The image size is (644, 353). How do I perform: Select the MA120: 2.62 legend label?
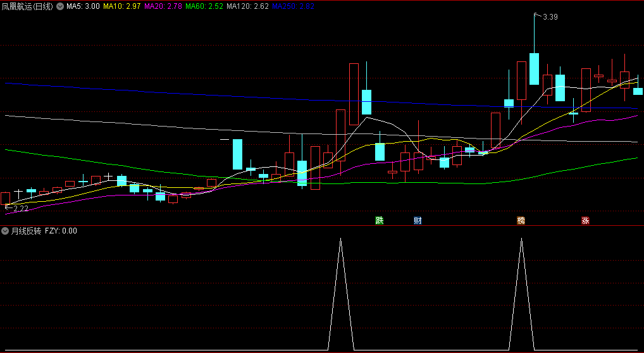coord(247,6)
